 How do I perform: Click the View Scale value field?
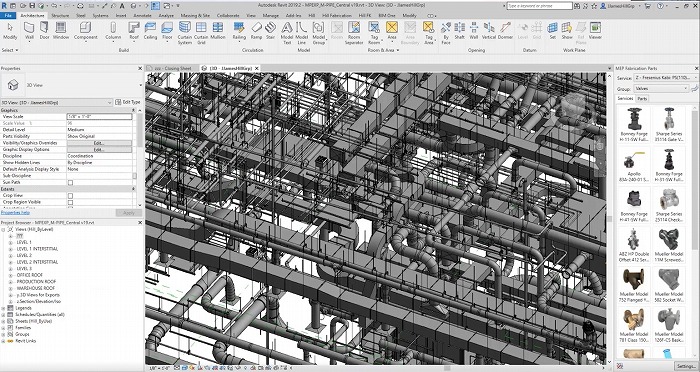pos(99,117)
